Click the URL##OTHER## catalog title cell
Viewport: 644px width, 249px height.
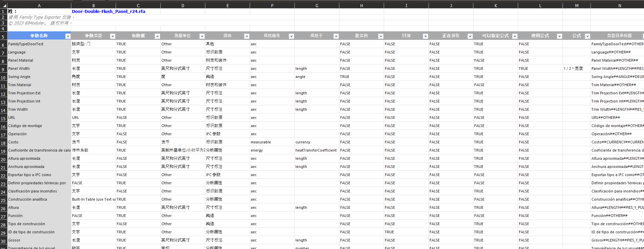pyautogui.click(x=617, y=118)
